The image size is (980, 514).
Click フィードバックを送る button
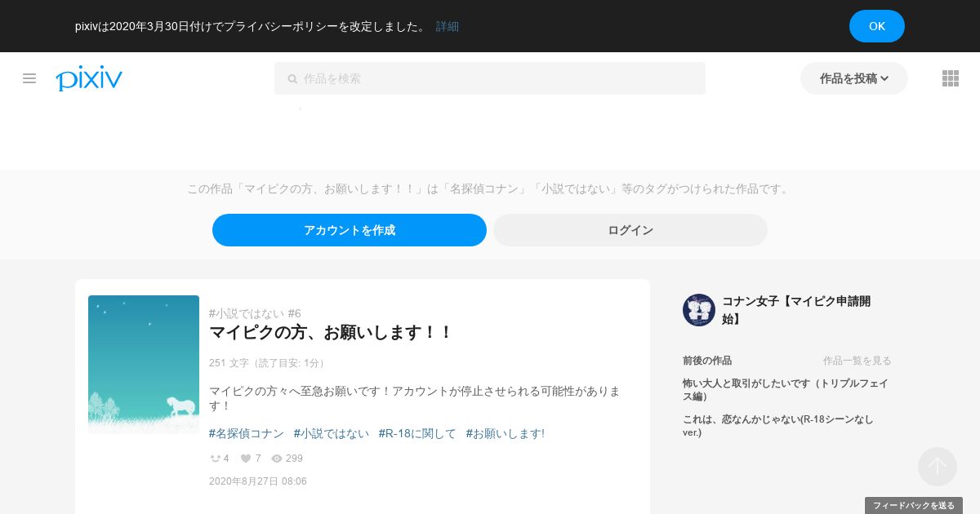click(914, 506)
